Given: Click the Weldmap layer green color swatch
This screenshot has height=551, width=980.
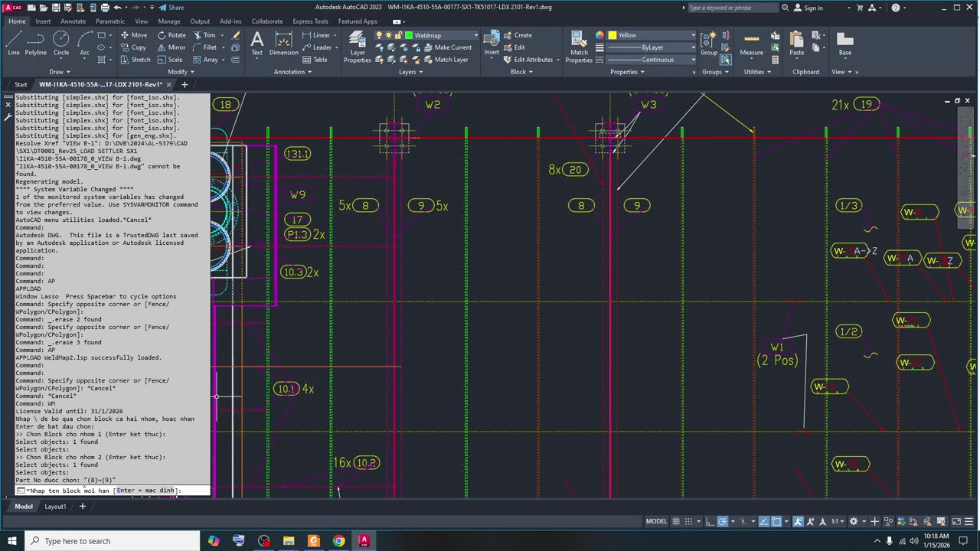Looking at the screenshot, I should click(409, 35).
